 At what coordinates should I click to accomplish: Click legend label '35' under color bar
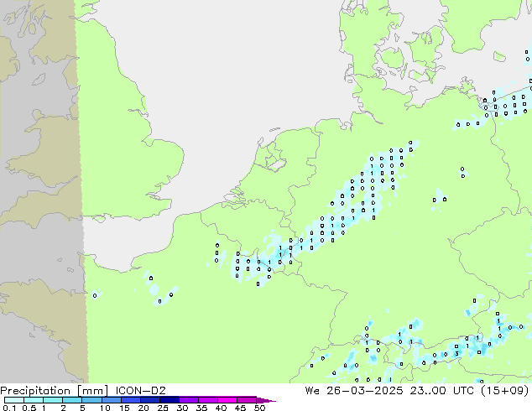pyautogui.click(x=201, y=408)
